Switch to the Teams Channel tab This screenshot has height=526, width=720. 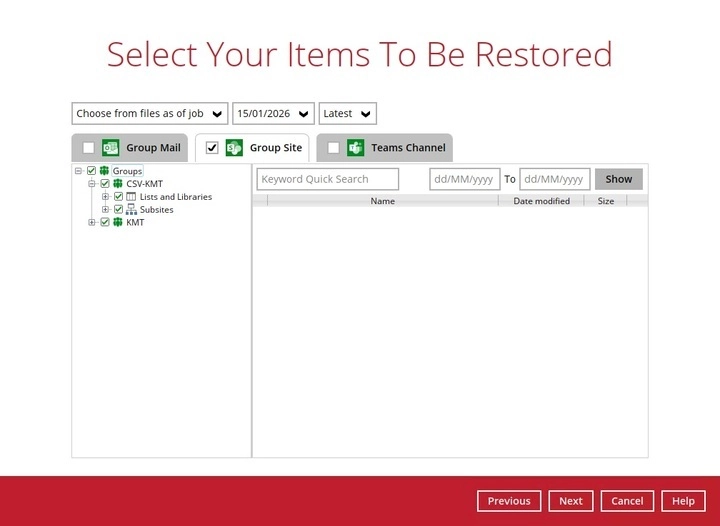(407, 148)
